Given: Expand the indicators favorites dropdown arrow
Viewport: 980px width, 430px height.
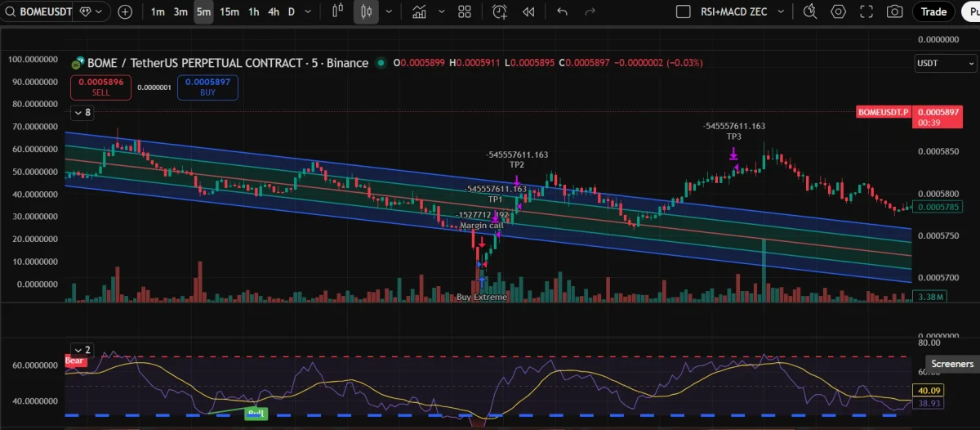Looking at the screenshot, I should tap(441, 12).
